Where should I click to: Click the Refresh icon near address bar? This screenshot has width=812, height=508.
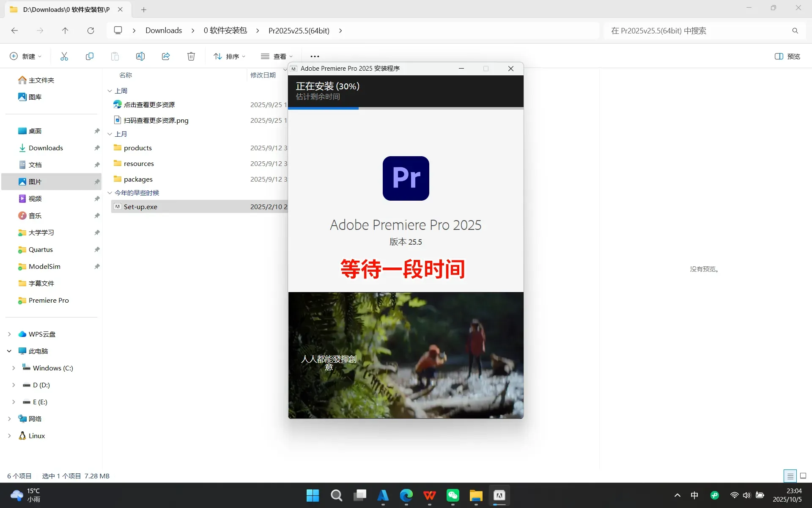click(91, 30)
